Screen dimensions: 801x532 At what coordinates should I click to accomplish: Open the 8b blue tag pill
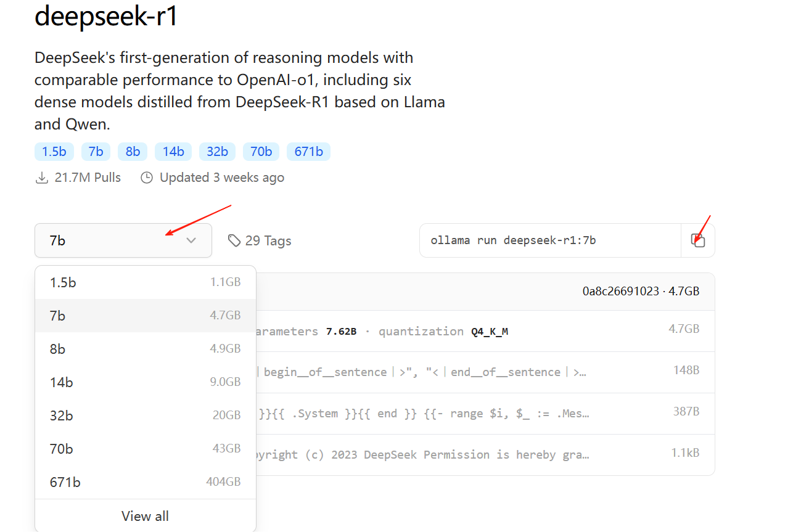tap(133, 151)
